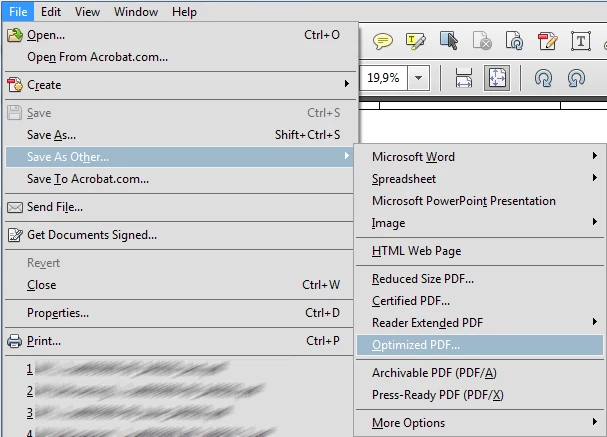Open the Help menu

pyautogui.click(x=184, y=12)
